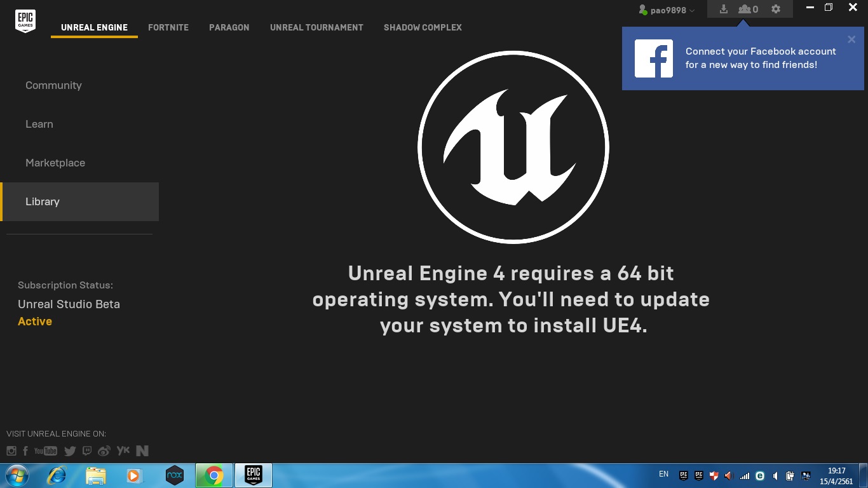Viewport: 868px width, 488px height.
Task: Open the downloads icon in the top bar
Action: pyautogui.click(x=723, y=10)
